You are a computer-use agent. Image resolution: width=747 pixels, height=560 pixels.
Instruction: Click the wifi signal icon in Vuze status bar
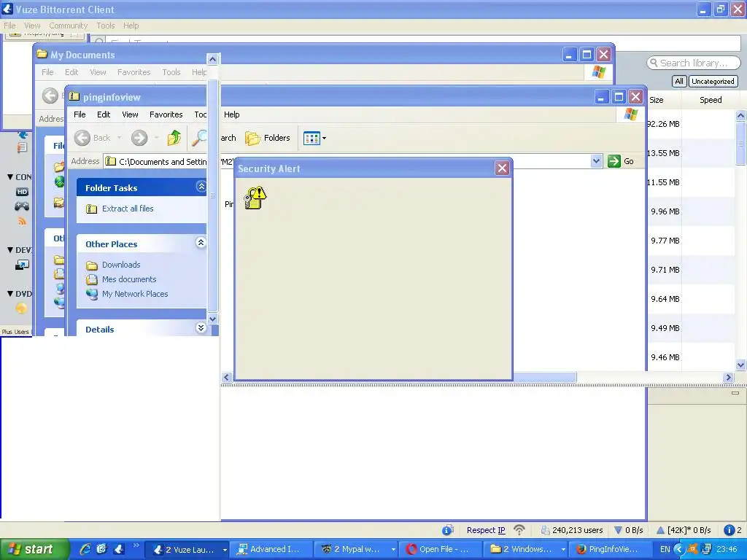[x=519, y=530]
